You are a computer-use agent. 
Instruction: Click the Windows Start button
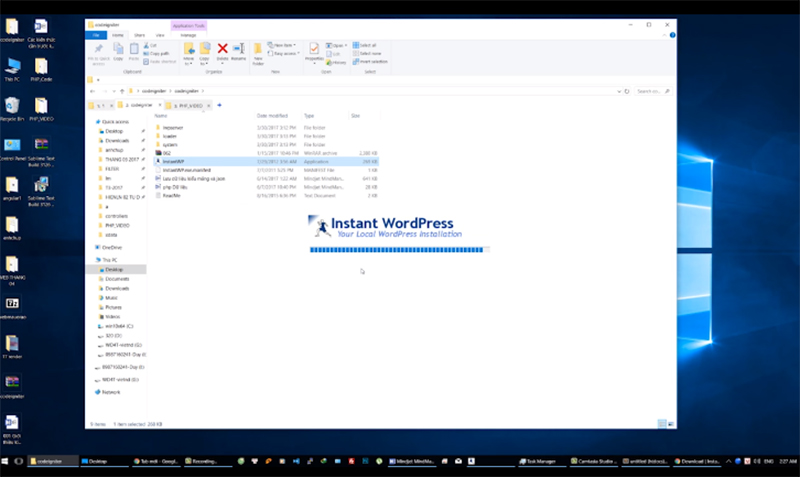pyautogui.click(x=7, y=461)
